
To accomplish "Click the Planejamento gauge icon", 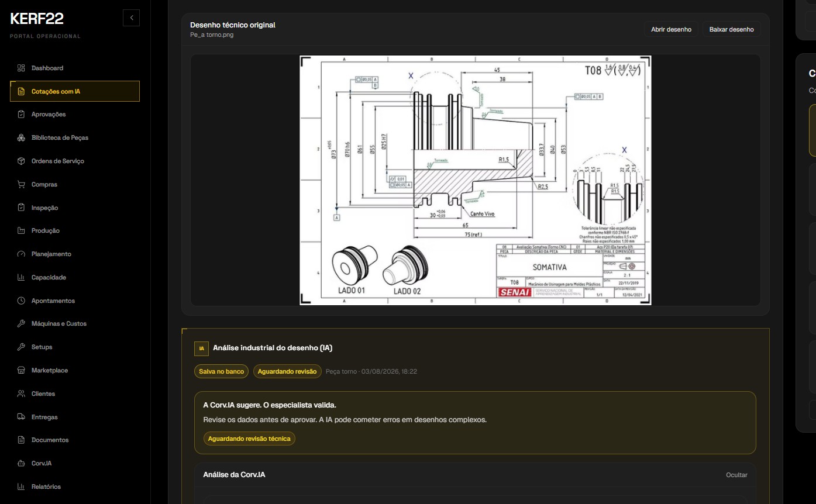I will point(21,254).
